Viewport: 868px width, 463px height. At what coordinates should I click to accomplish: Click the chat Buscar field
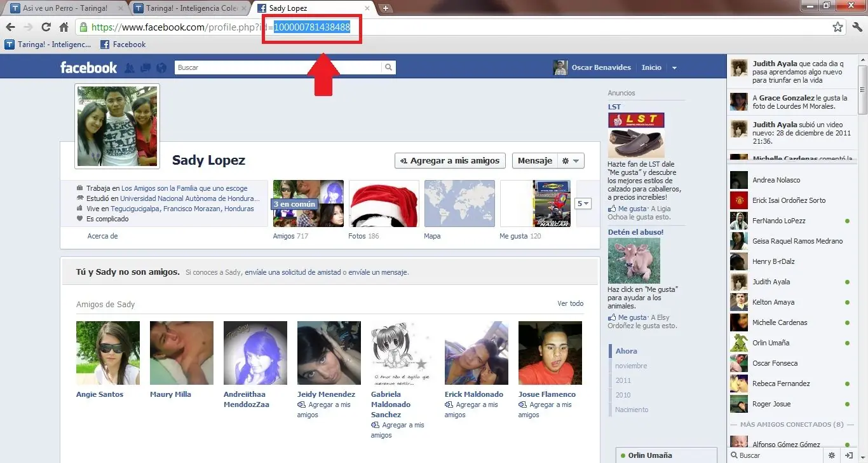tap(775, 455)
